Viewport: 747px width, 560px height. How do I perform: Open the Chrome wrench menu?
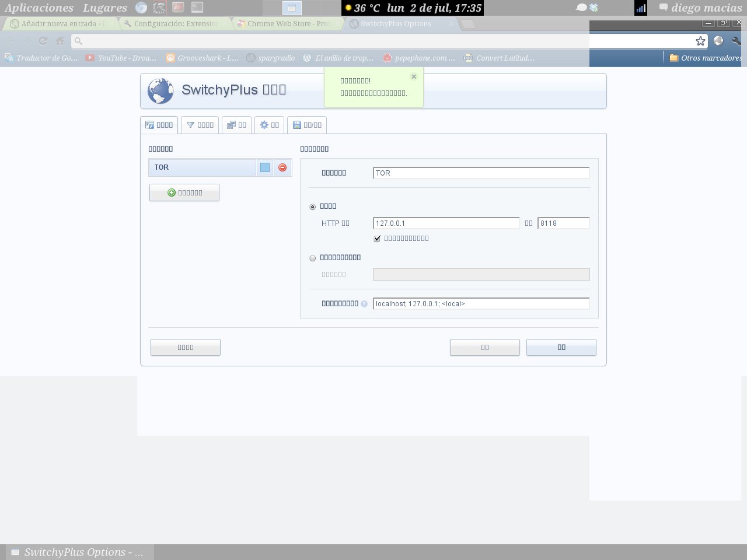[x=736, y=41]
